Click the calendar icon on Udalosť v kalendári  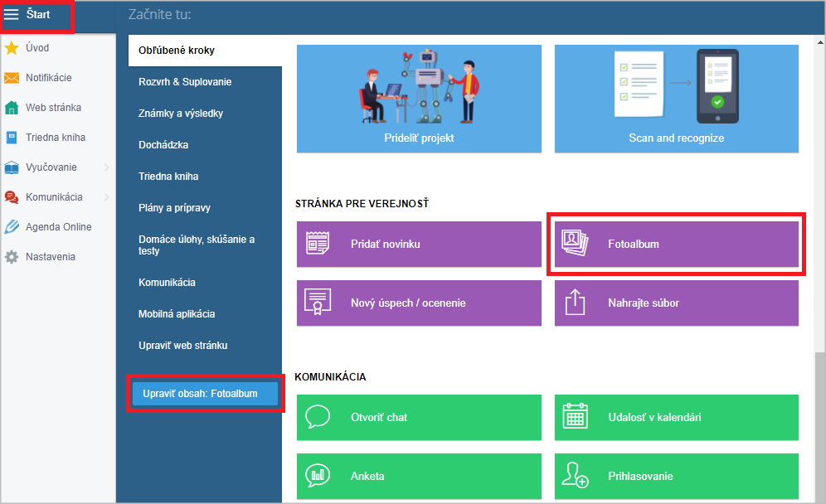tap(575, 416)
